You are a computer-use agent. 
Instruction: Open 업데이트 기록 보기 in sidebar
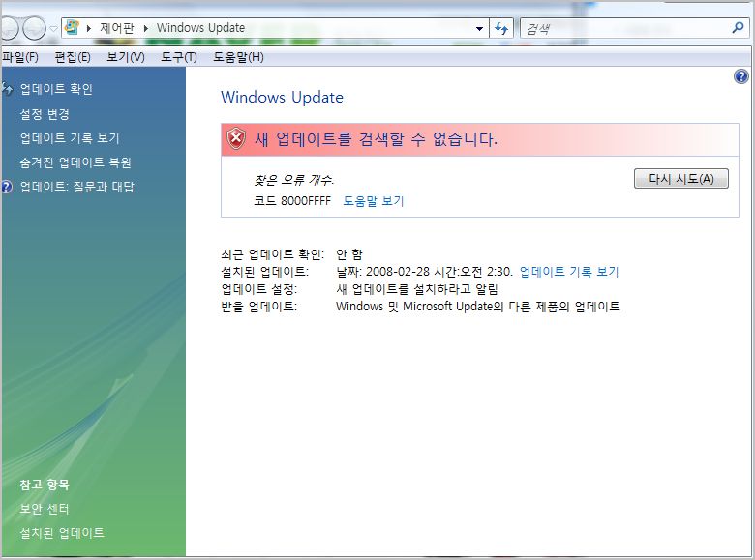[70, 138]
